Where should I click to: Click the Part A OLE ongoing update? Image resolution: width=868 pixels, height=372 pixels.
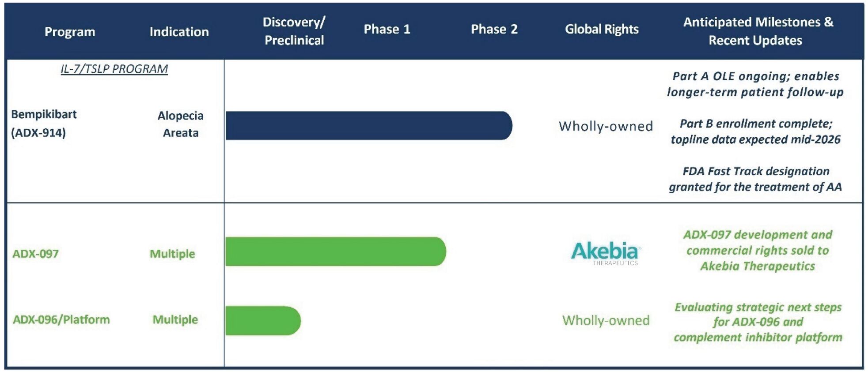[755, 84]
